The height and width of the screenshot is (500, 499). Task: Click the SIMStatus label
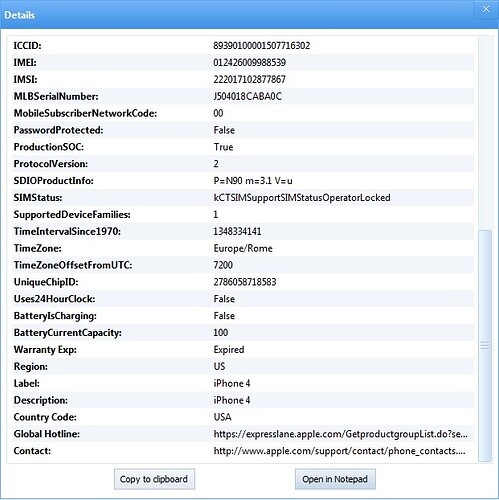pos(38,198)
